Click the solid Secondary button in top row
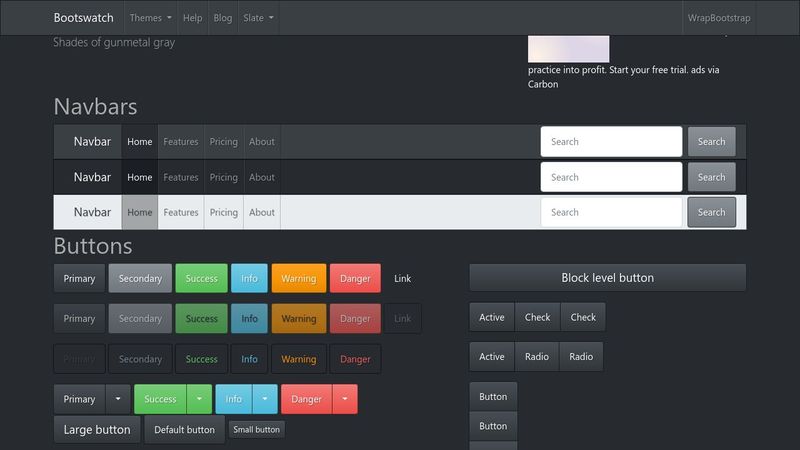800x450 pixels. pyautogui.click(x=140, y=279)
